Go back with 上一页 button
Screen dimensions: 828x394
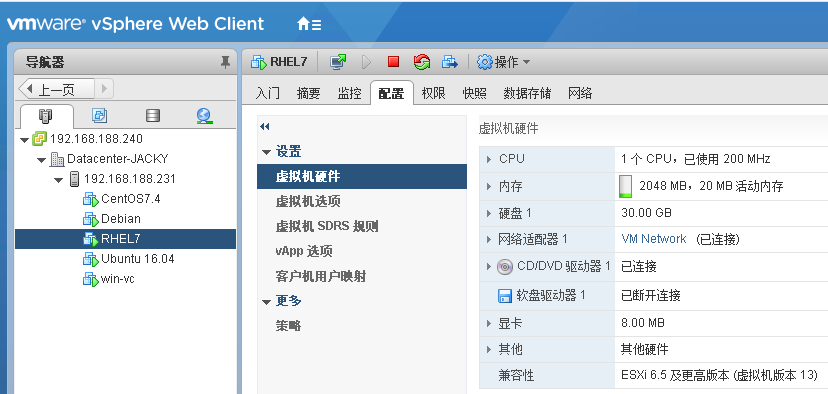[x=56, y=89]
